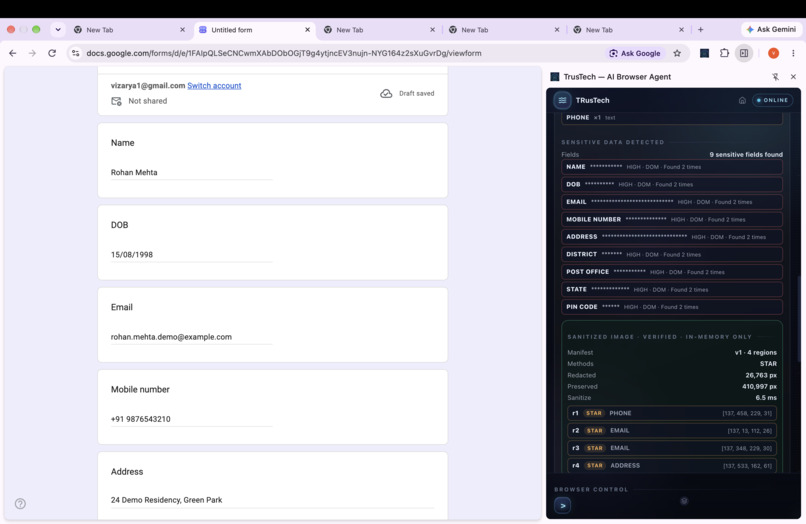Screen dimensions: 806x524
Task: Click the Manifest v1 - 4 regions value
Action: [756, 352]
